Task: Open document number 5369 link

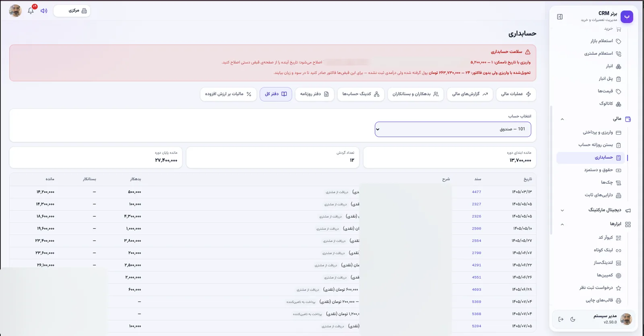Action: pyautogui.click(x=477, y=302)
